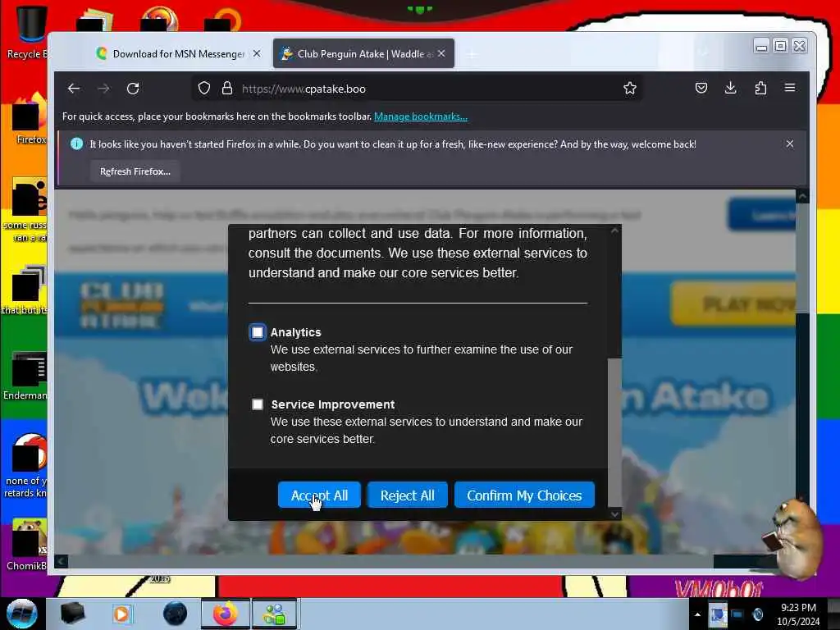Image resolution: width=840 pixels, height=630 pixels.
Task: Click the cookie dialog scroll-up arrow
Action: pos(614,231)
